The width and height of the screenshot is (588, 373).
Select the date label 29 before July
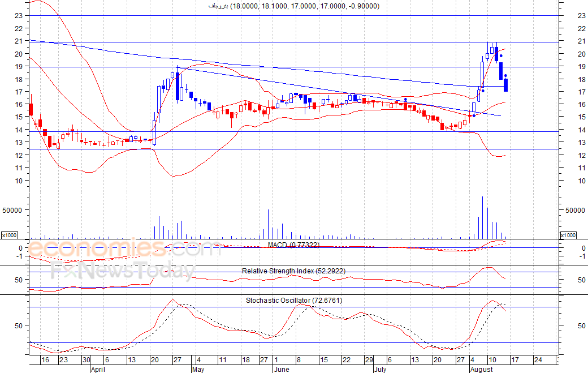[x=369, y=360]
